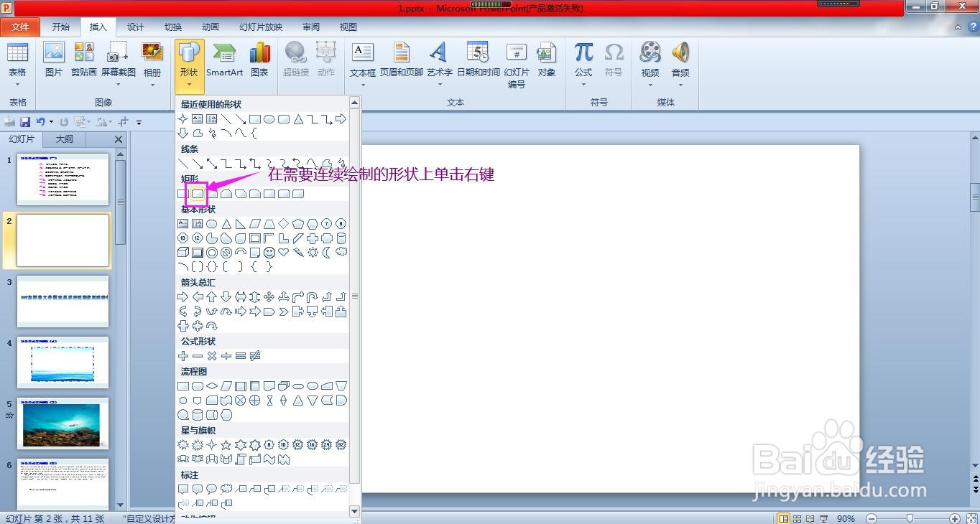Collapse the ribbon with the caret arrow
This screenshot has height=524, width=980.
tap(957, 27)
